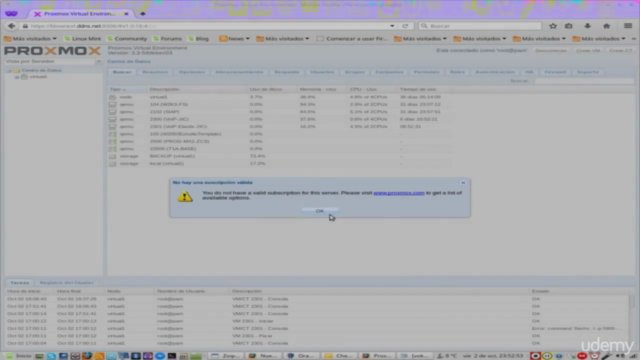The image size is (640, 360).
Task: Click the Uso de disco column header
Action: [x=273, y=89]
